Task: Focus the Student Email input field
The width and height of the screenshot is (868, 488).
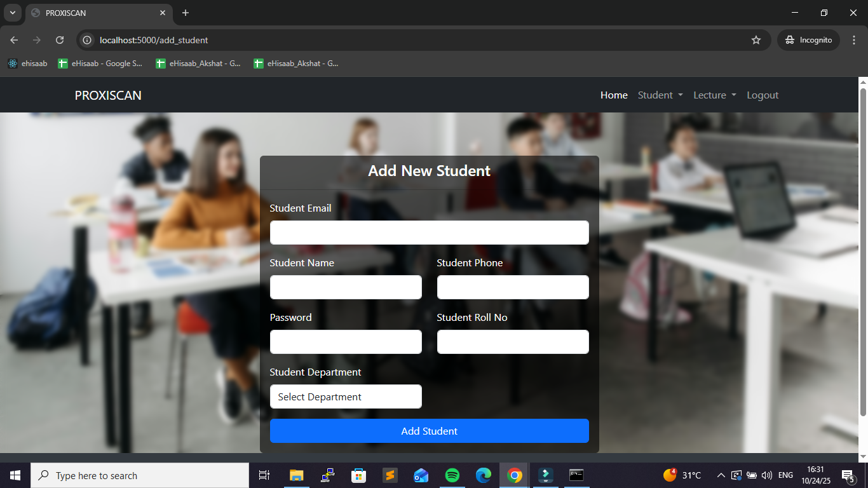Action: (429, 233)
